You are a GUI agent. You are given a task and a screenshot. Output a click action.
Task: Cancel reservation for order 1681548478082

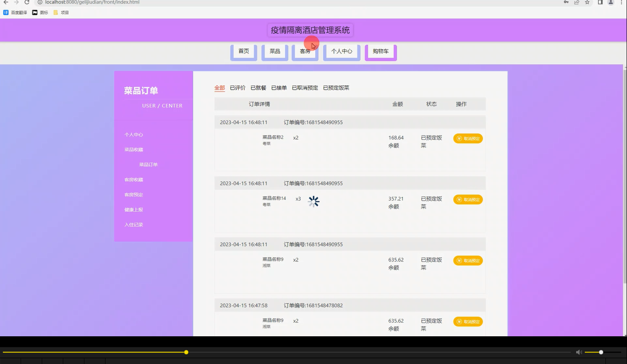tap(468, 321)
